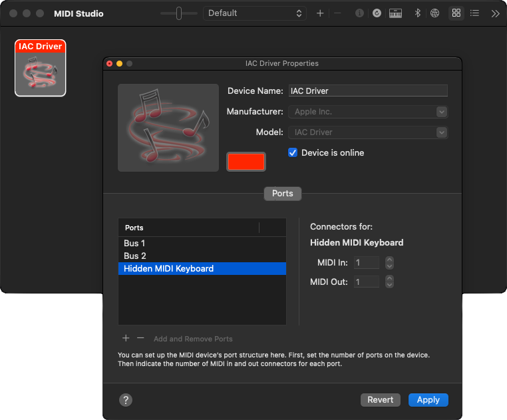Open Test Setup via the keyboard icon
The height and width of the screenshot is (420, 507).
tap(395, 13)
